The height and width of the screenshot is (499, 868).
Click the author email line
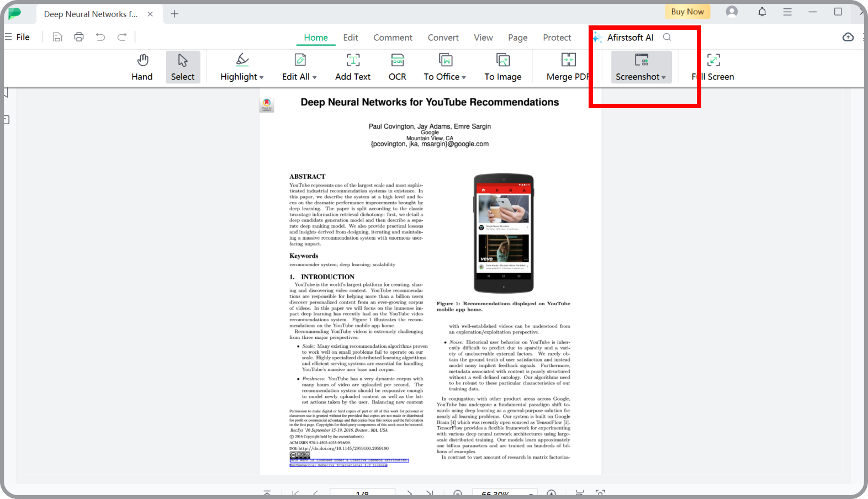pyautogui.click(x=430, y=144)
